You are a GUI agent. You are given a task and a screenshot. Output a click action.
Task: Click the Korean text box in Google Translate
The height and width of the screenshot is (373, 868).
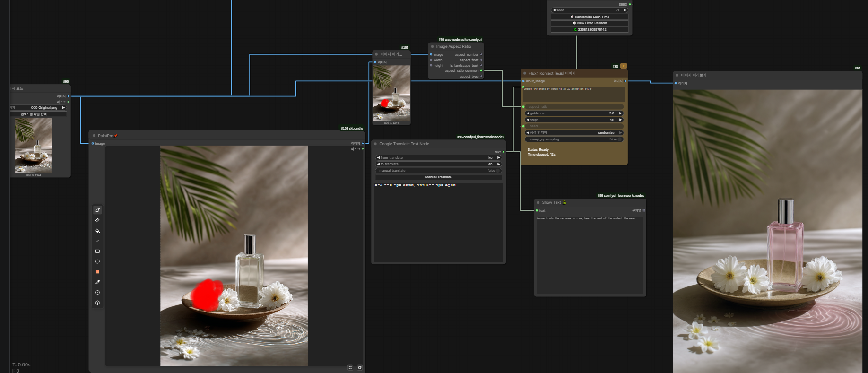[438, 222]
